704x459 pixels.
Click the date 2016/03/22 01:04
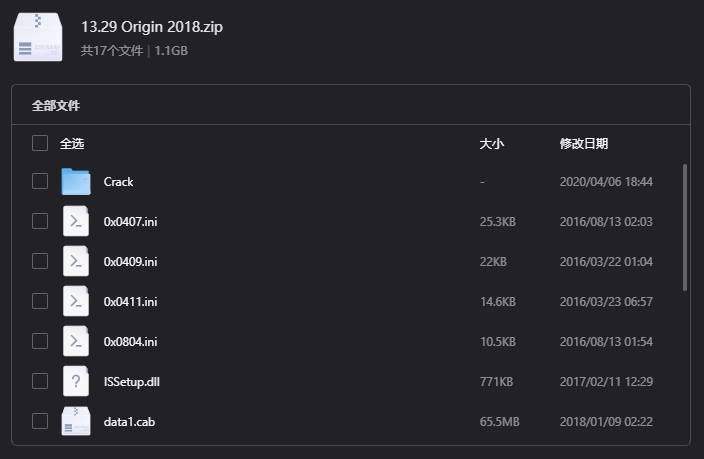[x=606, y=261]
